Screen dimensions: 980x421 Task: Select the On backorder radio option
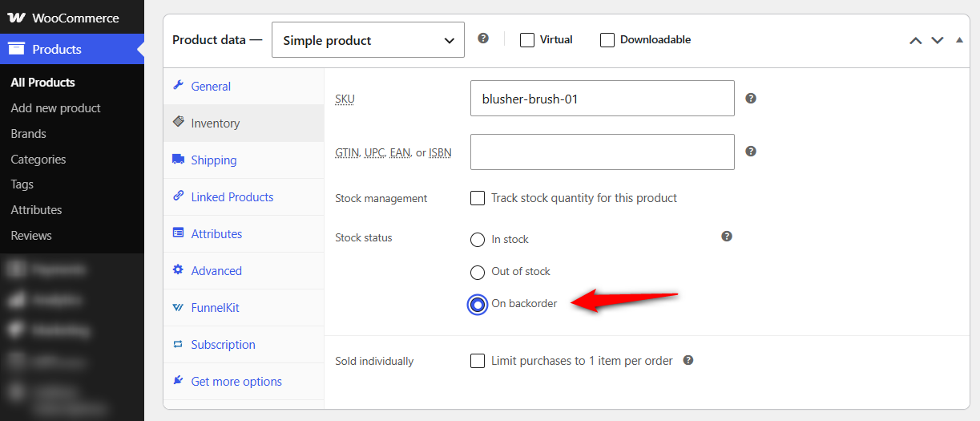coord(478,304)
